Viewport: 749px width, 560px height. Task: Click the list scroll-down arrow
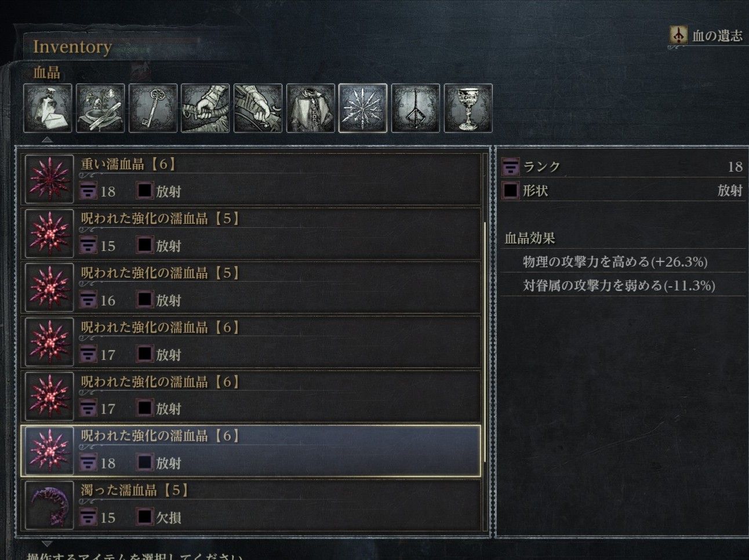pyautogui.click(x=47, y=544)
